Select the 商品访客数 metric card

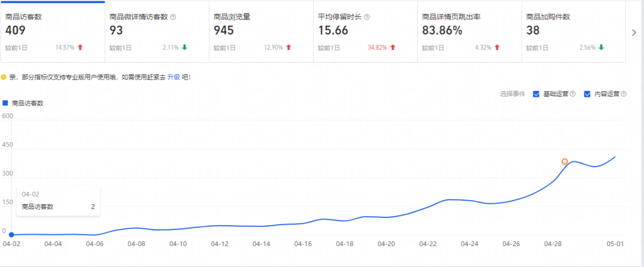[52, 32]
